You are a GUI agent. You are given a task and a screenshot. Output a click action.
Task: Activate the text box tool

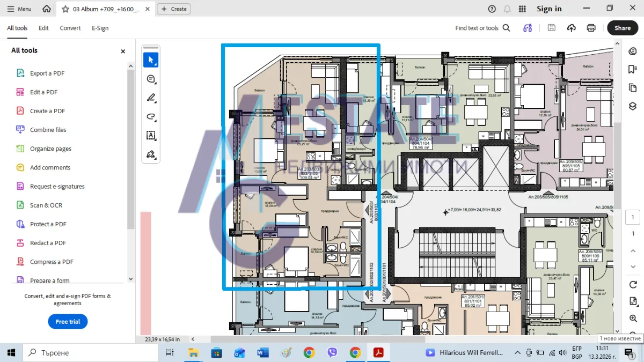(x=151, y=136)
